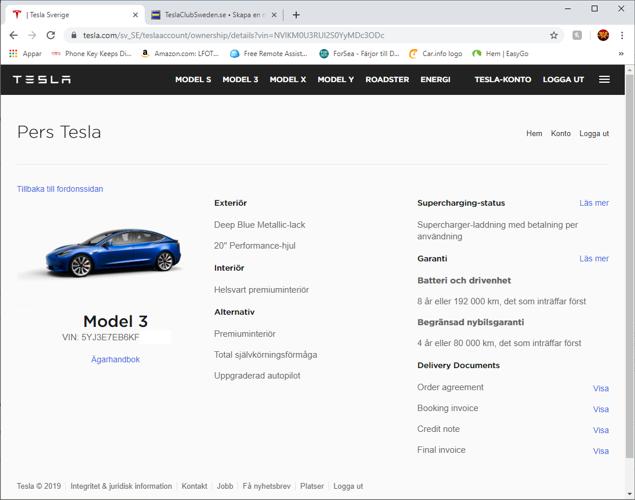Switch to the TeslaClubSweden.se tab
This screenshot has height=500, width=635.
click(214, 15)
